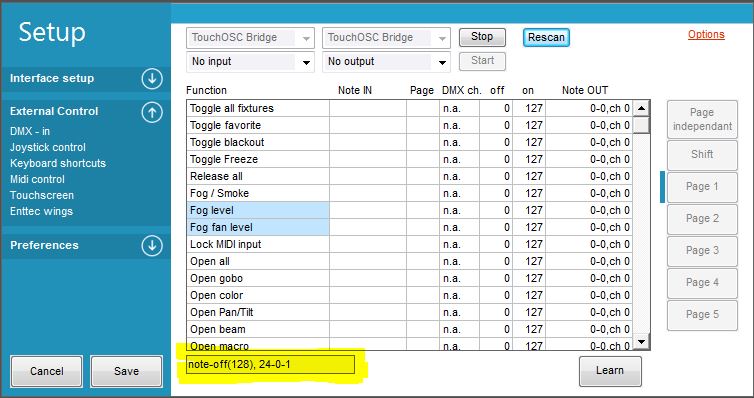This screenshot has height=398, width=754.
Task: Click the scrollbar up arrow in function list
Action: (641, 108)
